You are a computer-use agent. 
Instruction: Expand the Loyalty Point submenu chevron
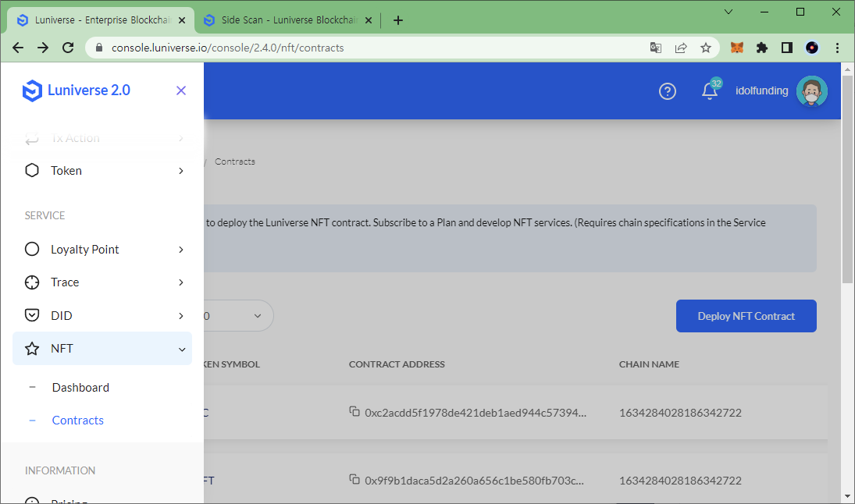(x=181, y=250)
